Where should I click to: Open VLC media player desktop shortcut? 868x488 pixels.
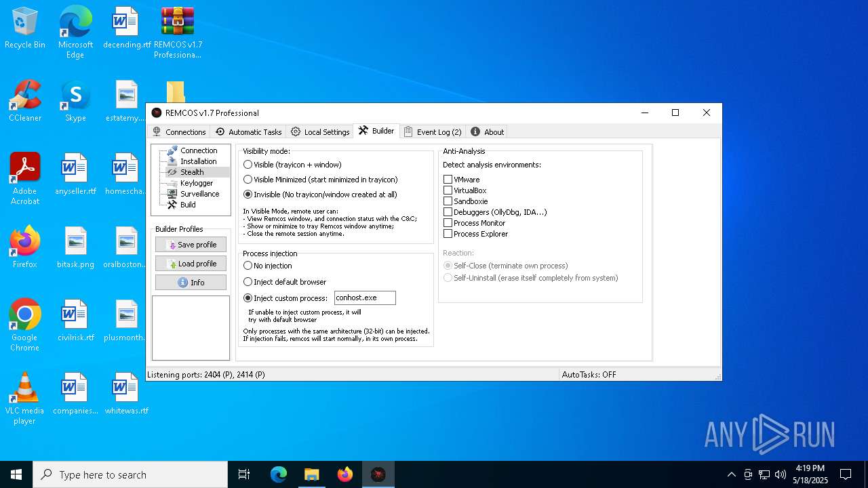point(25,397)
